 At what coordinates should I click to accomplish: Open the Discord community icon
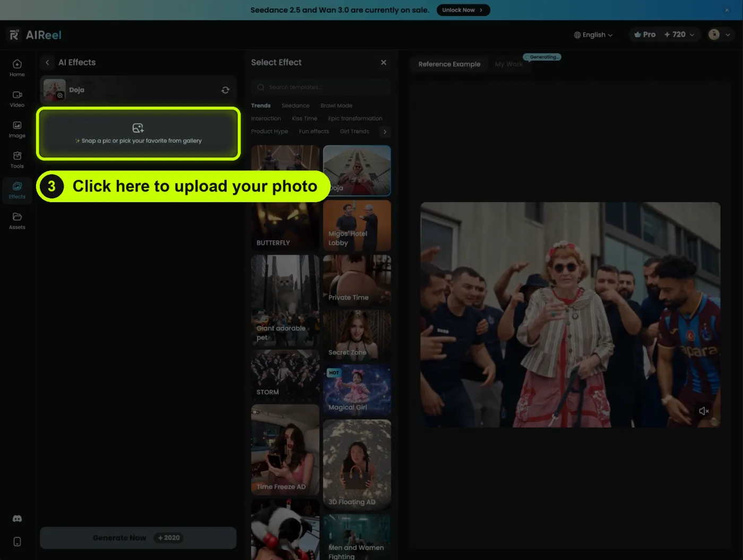pyautogui.click(x=17, y=519)
